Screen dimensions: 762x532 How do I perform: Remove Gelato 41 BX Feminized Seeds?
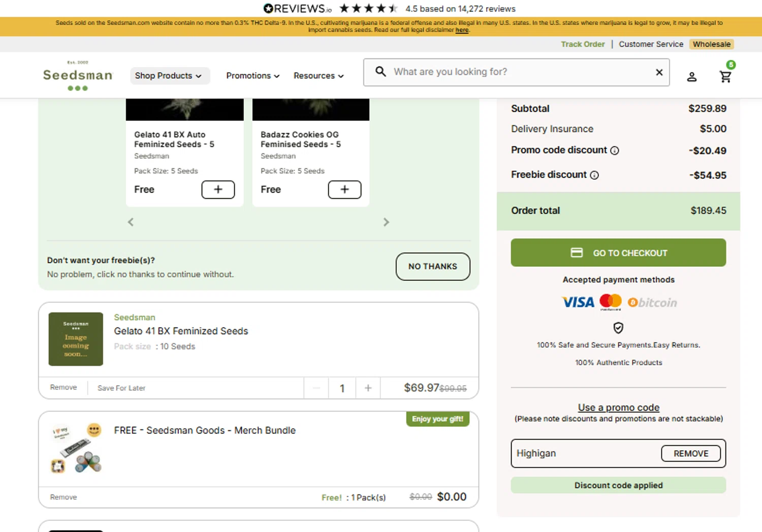(x=63, y=387)
